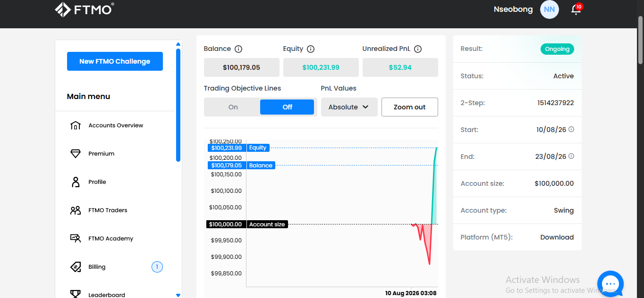Click the Billing badge showing 1
Viewport: 644px width, 298px height.
(157, 267)
